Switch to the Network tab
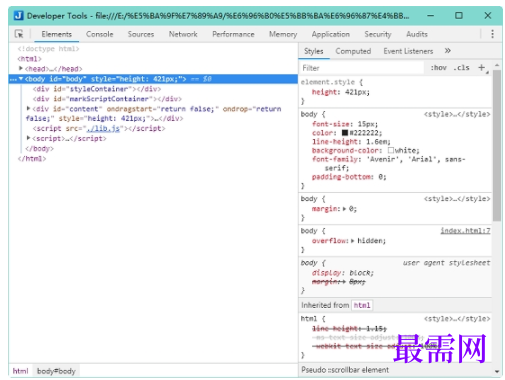 (183, 34)
